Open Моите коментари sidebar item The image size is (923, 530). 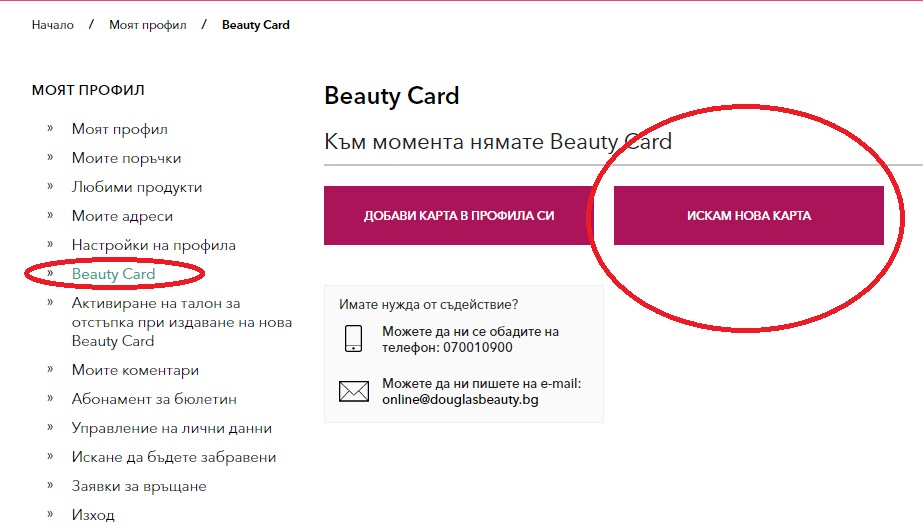(x=135, y=370)
